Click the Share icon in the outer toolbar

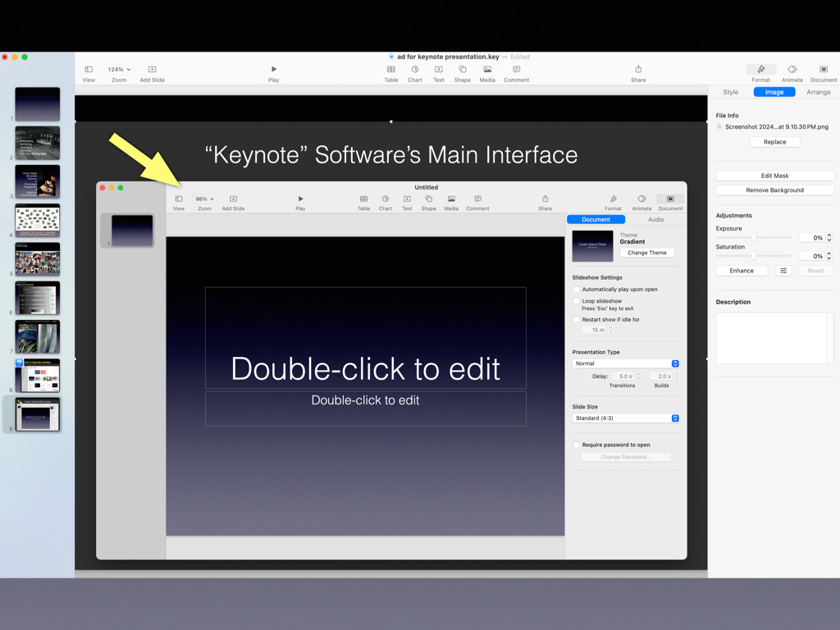point(638,69)
